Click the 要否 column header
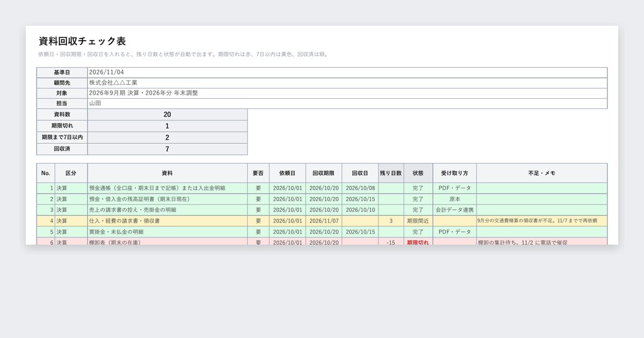 258,173
